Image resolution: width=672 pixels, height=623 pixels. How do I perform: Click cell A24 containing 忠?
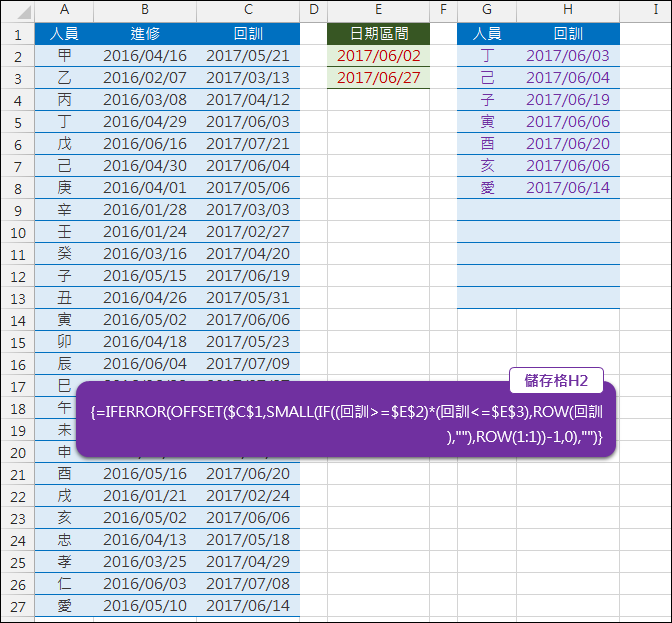click(64, 540)
